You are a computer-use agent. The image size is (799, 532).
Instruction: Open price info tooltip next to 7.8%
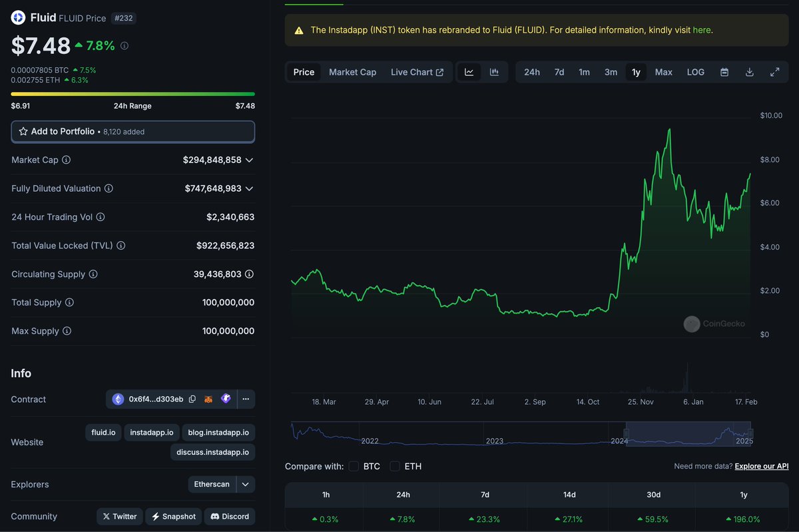pos(125,46)
